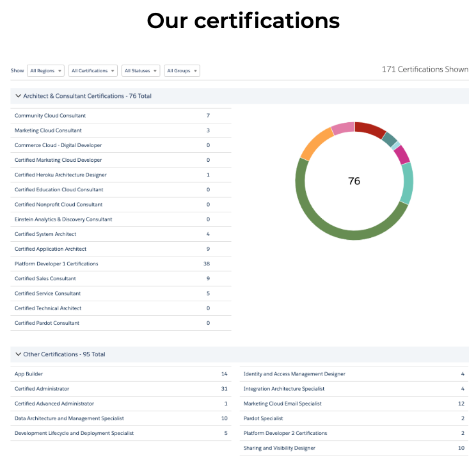
Task: Click the 14 count for App Builder
Action: pos(225,374)
